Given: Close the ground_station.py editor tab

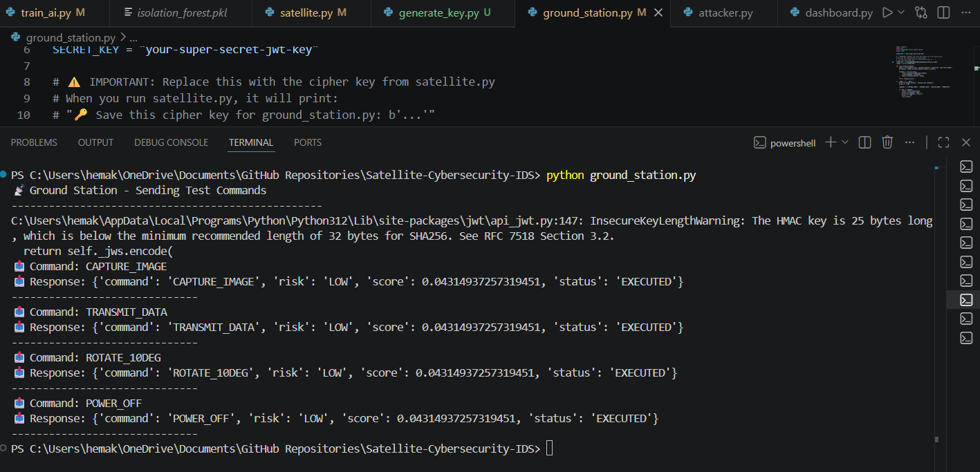Looking at the screenshot, I should click(x=658, y=13).
